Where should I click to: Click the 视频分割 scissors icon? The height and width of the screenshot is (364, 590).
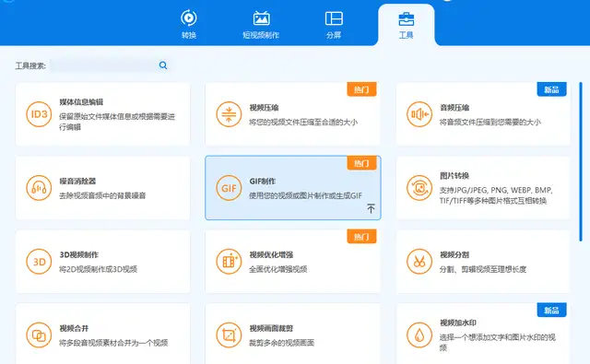click(x=419, y=262)
